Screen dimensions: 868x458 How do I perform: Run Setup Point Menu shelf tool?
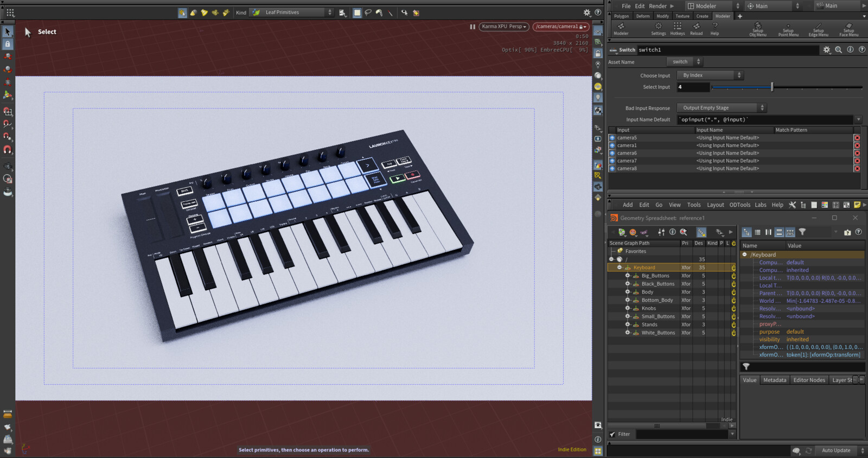click(788, 29)
